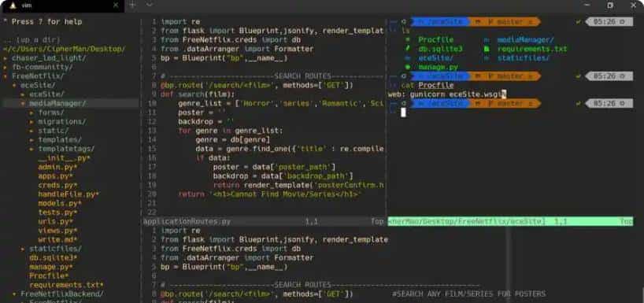Select the templates/ folder in file tree
Screen dimensions: 644x303
[x=60, y=139]
